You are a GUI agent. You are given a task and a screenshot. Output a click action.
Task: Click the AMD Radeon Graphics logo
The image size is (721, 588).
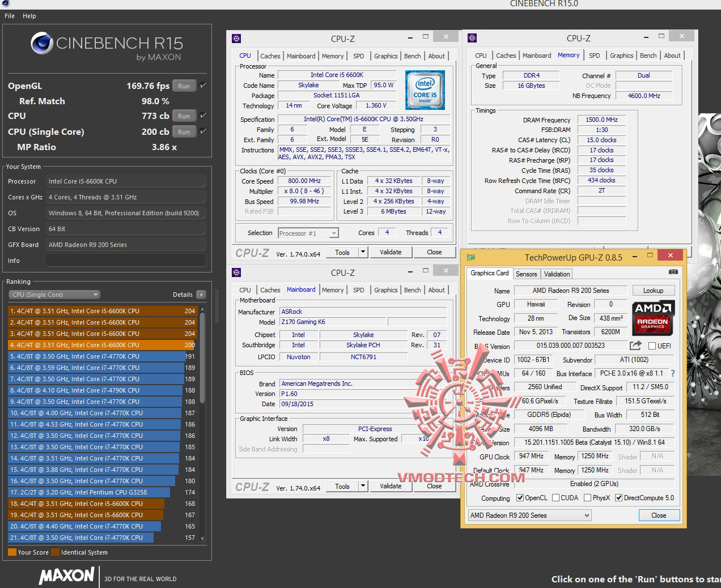point(652,317)
